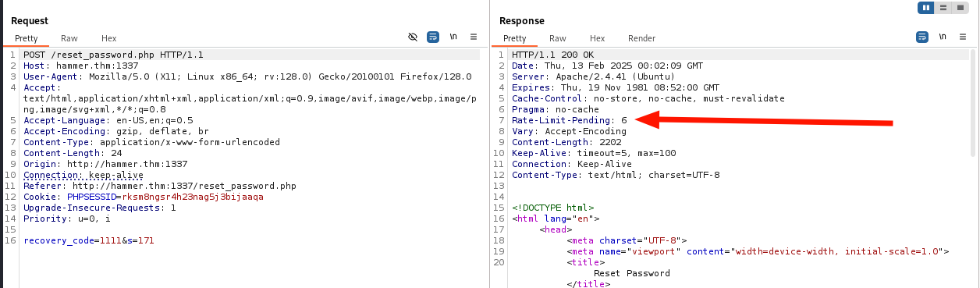The height and width of the screenshot is (288, 980).
Task: Open Render tab in Response panel
Action: click(x=642, y=38)
